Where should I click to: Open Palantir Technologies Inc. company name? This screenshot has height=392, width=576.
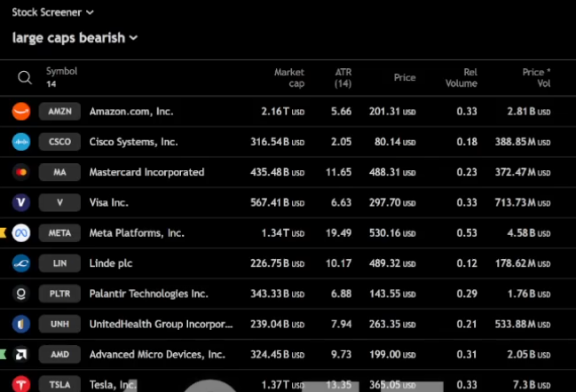148,294
